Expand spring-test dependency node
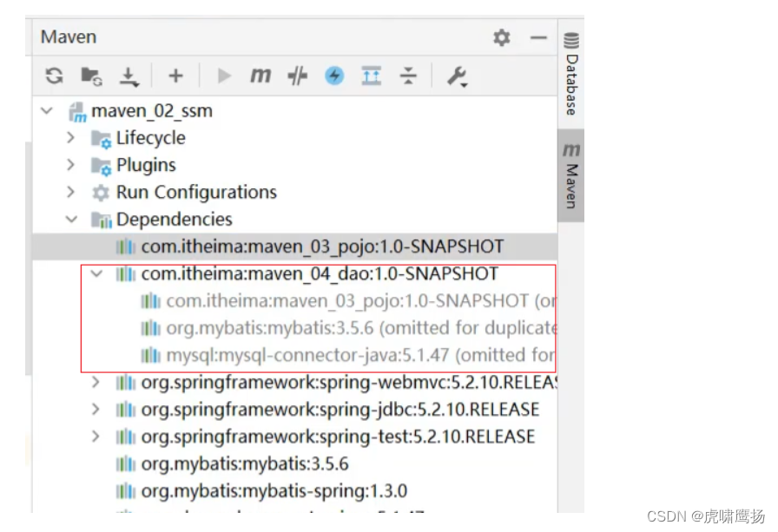 (96, 437)
